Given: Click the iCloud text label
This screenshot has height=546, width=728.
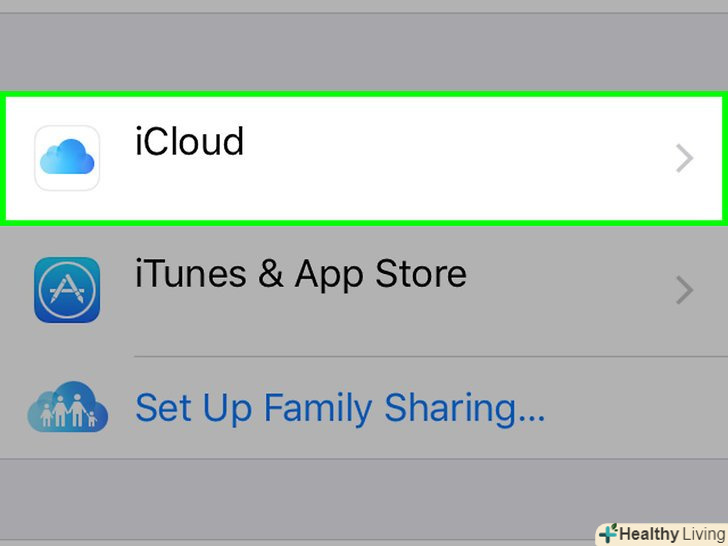Looking at the screenshot, I should pos(189,142).
